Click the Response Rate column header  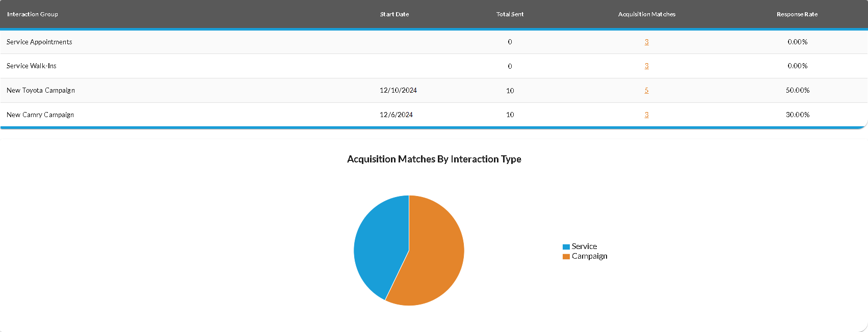[x=797, y=14]
